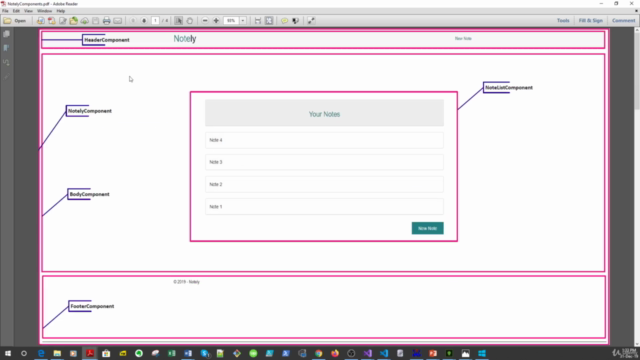The width and height of the screenshot is (640, 360).
Task: Open the Window menu
Action: (x=44, y=11)
